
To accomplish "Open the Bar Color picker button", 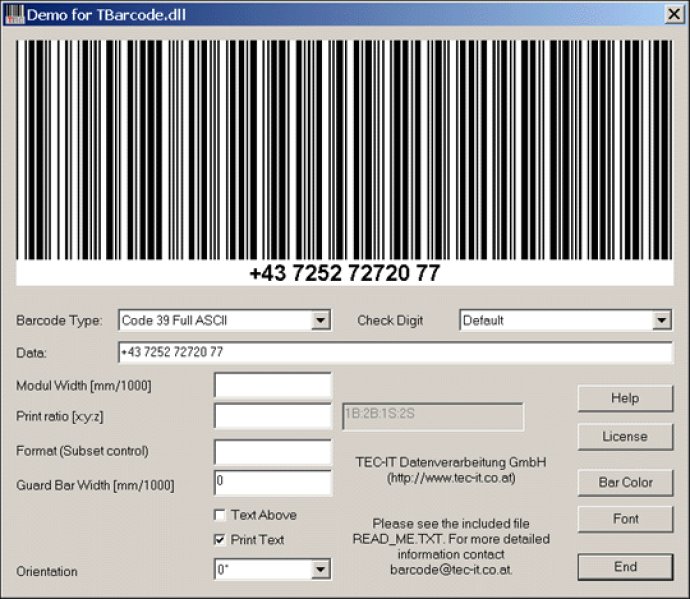I will click(x=625, y=482).
